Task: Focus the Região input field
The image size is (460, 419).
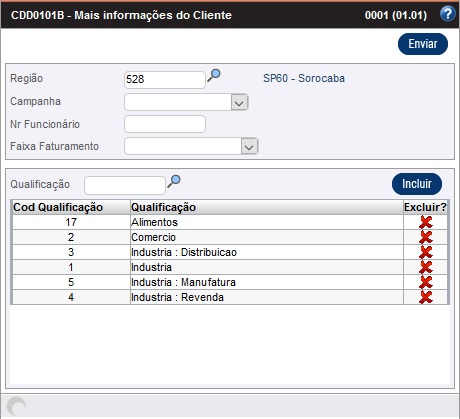Action: 165,80
